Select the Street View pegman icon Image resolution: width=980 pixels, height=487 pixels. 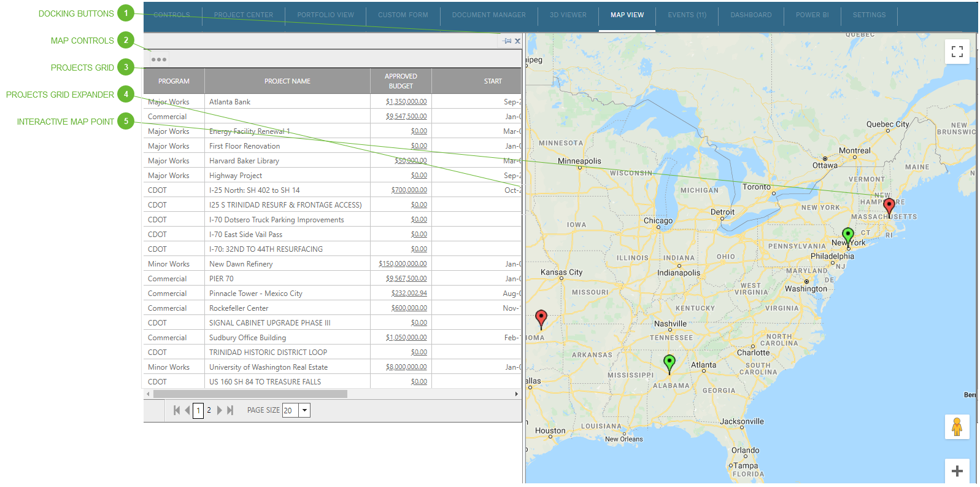tap(957, 427)
